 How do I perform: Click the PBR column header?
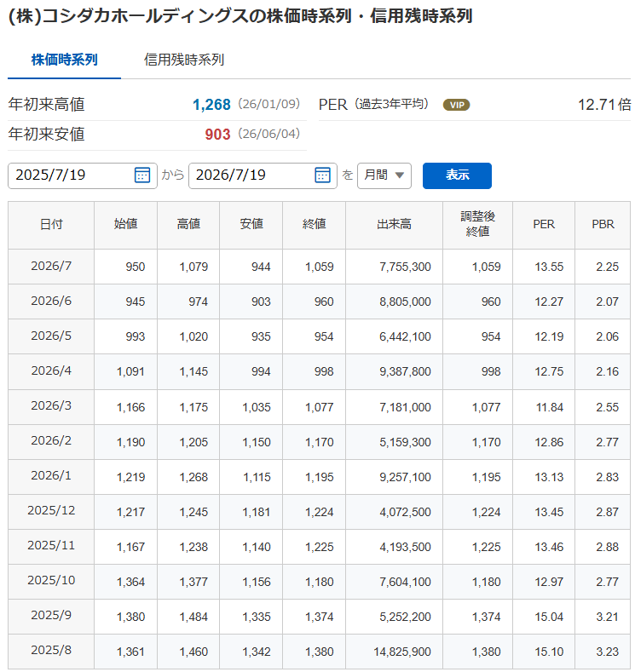pyautogui.click(x=603, y=225)
